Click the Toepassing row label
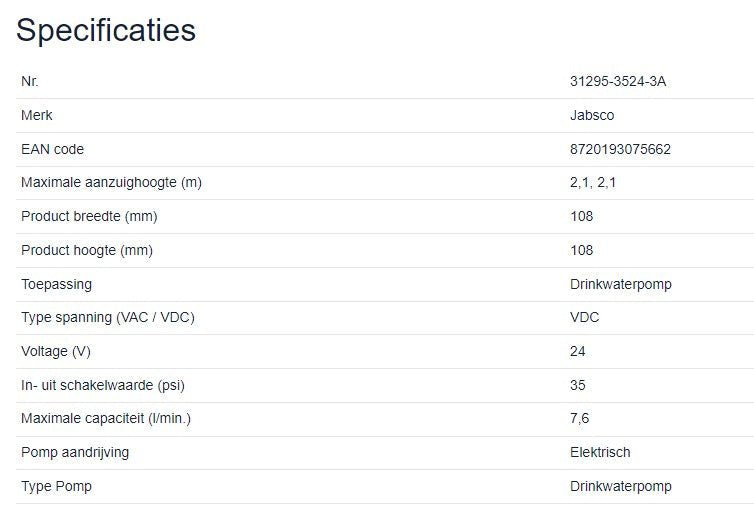This screenshot has width=754, height=509. point(56,284)
